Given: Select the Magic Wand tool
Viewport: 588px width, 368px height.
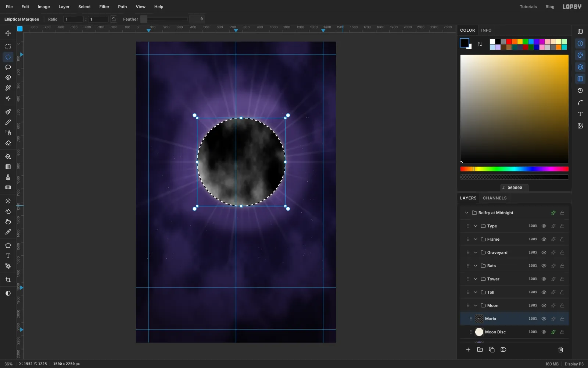Looking at the screenshot, I should [x=8, y=88].
